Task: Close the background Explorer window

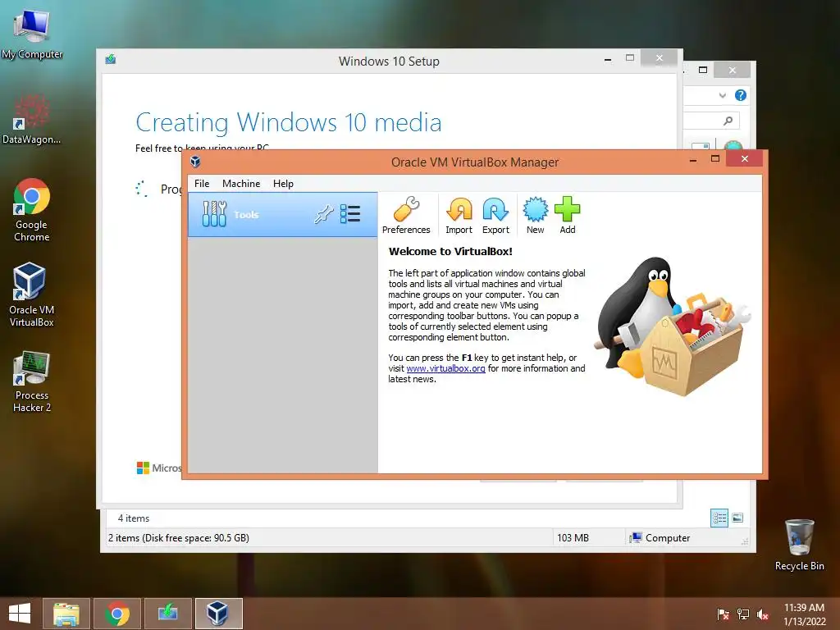Action: click(x=733, y=71)
